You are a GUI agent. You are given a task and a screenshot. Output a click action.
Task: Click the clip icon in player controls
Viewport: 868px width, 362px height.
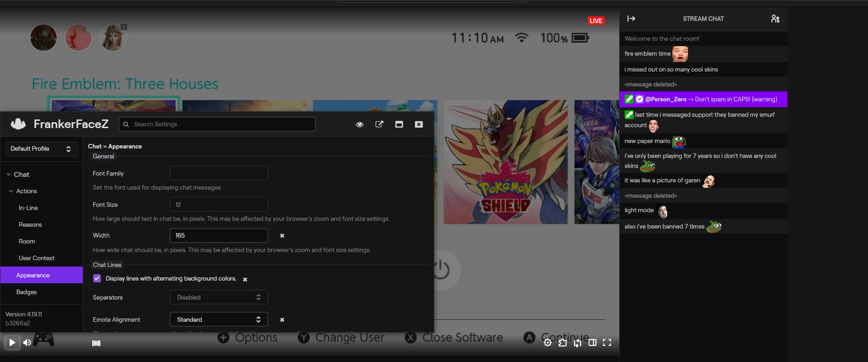click(563, 343)
